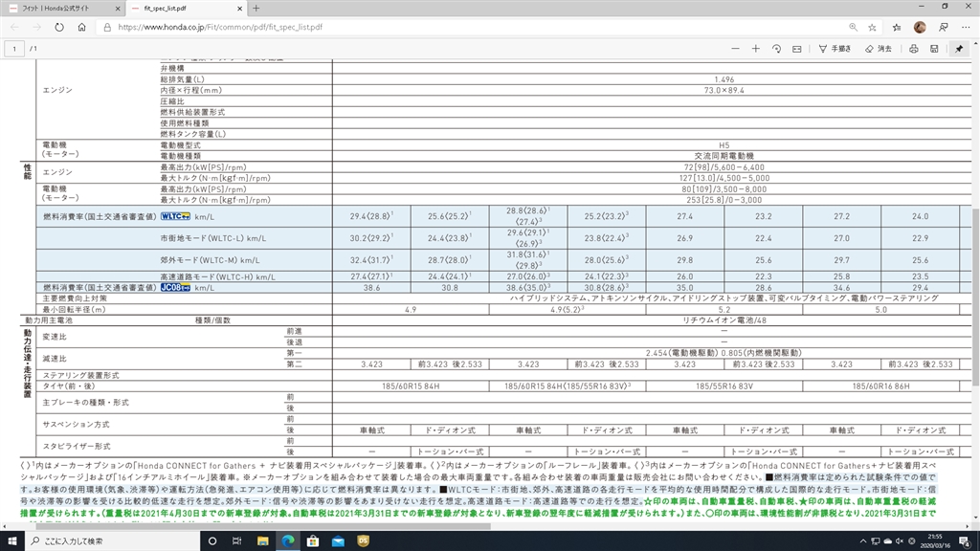Image resolution: width=980 pixels, height=551 pixels.
Task: Select the 29.4(28.8) WLTC cell
Action: coord(372,216)
